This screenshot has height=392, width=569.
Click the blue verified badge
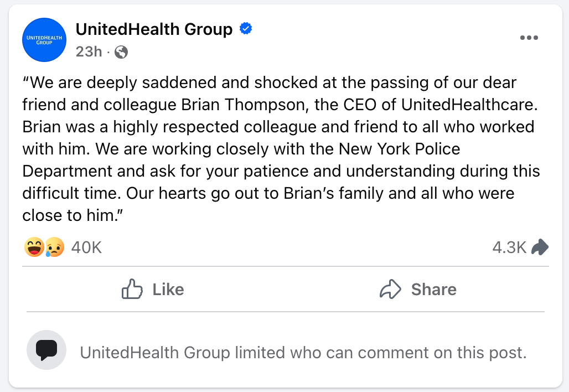pos(245,28)
